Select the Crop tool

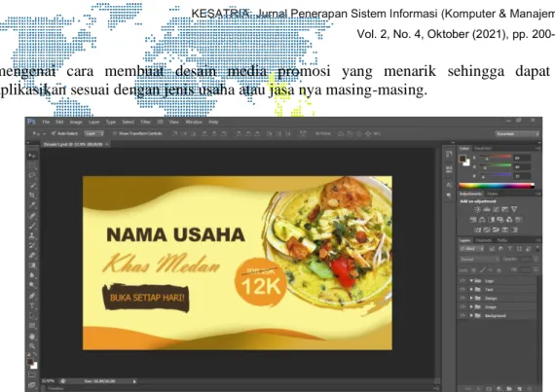click(x=32, y=196)
